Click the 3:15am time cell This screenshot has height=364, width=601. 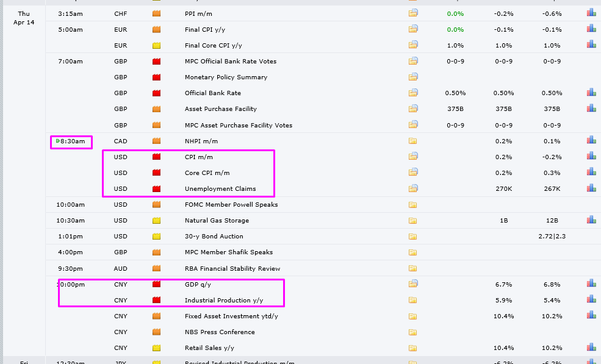coord(70,14)
